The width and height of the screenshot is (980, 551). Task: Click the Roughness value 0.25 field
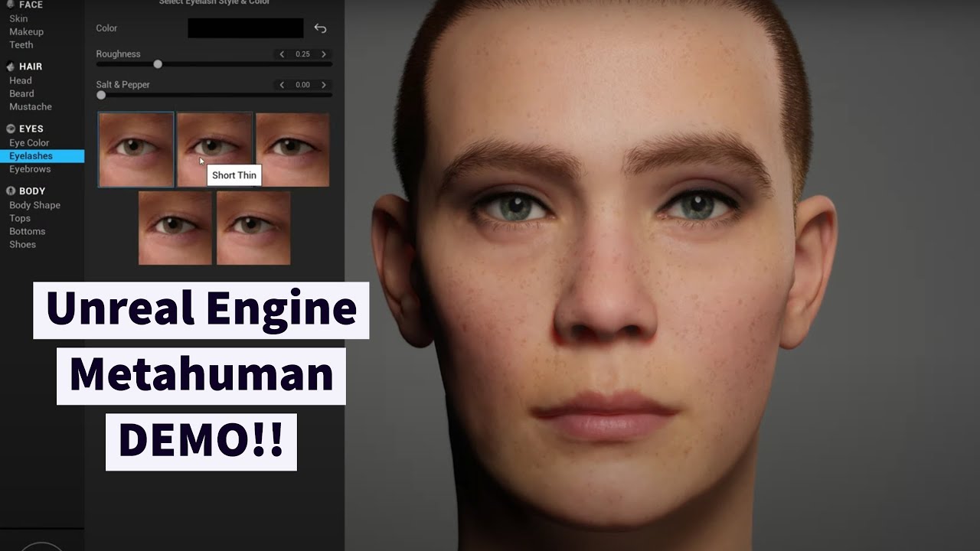302,54
